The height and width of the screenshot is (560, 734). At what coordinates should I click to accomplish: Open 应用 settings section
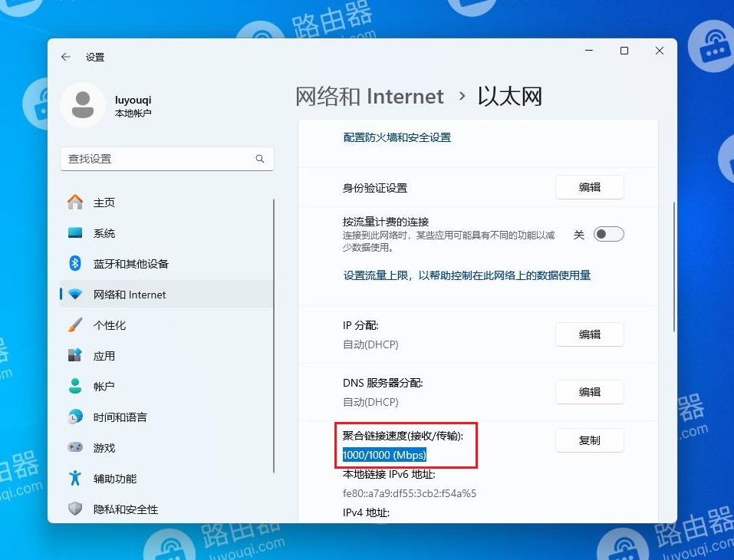tap(166, 355)
